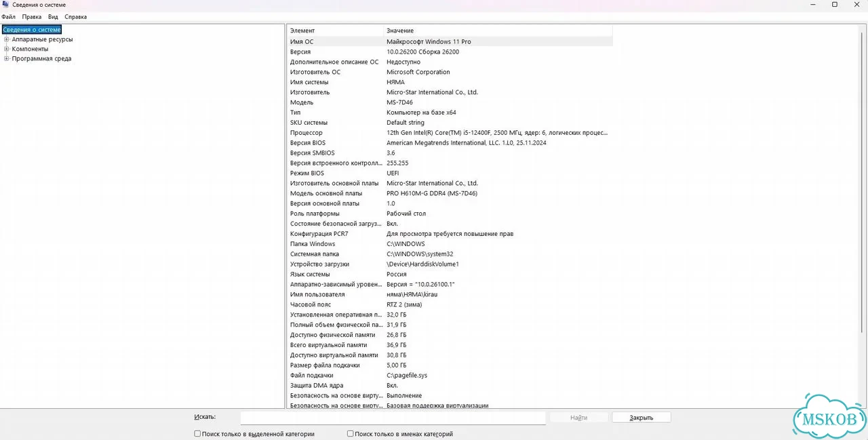Screen dimensions: 868x440
Task: Select the Установленная оперативная память row
Action: click(x=450, y=315)
